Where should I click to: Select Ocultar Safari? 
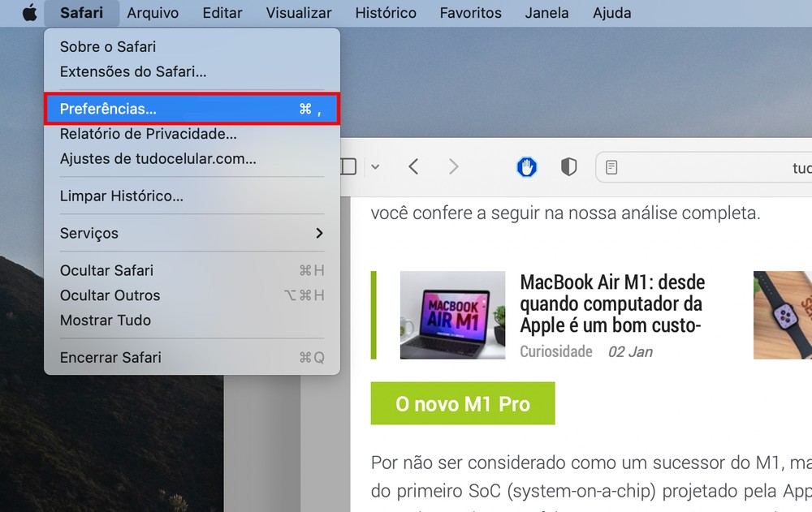(192, 270)
